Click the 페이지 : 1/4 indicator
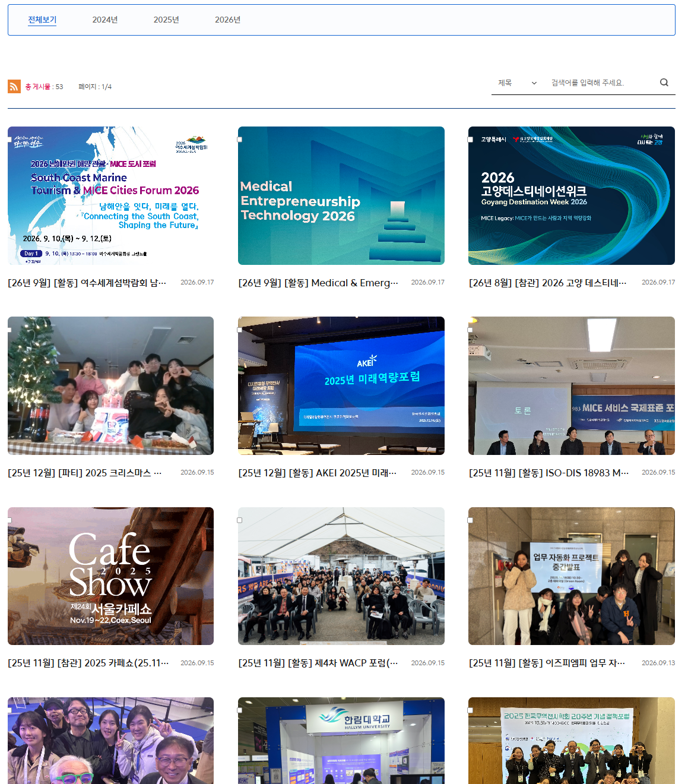This screenshot has height=784, width=688. (95, 87)
